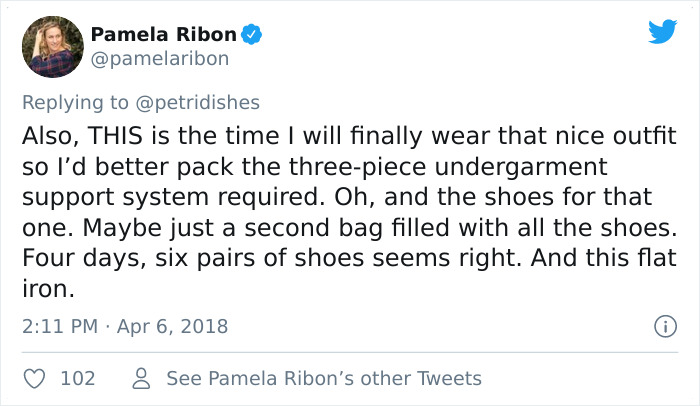Viewport: 700px width, 406px height.
Task: Click the 2:11 PM time text
Action: pyautogui.click(x=58, y=326)
